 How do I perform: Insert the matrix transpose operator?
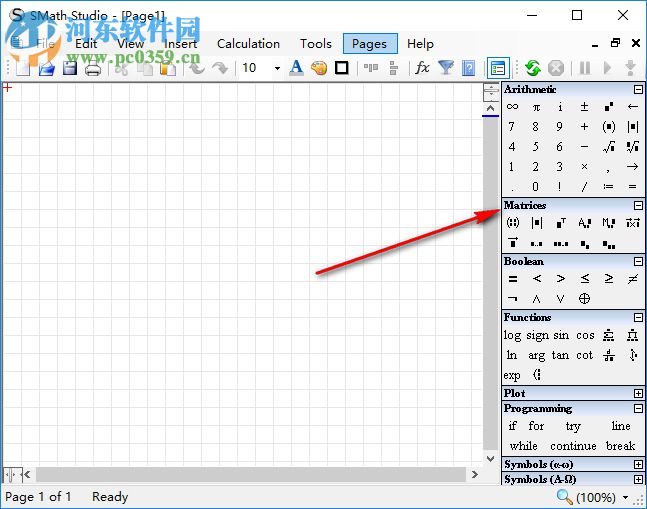point(560,223)
